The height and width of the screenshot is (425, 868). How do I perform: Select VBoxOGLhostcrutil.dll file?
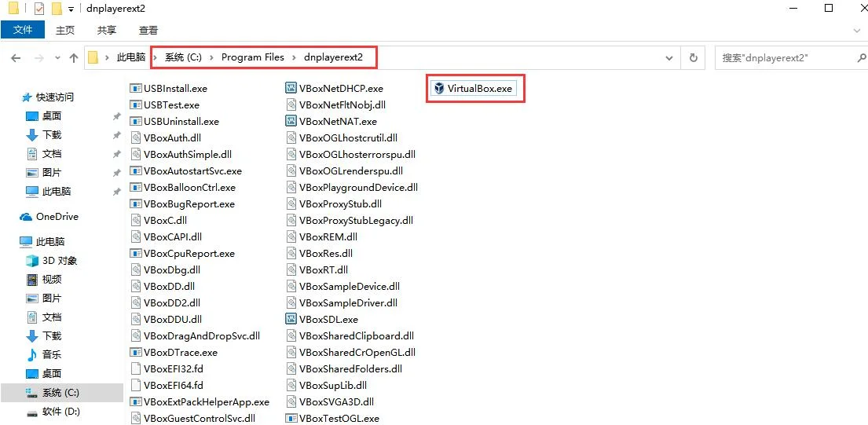pyautogui.click(x=342, y=137)
